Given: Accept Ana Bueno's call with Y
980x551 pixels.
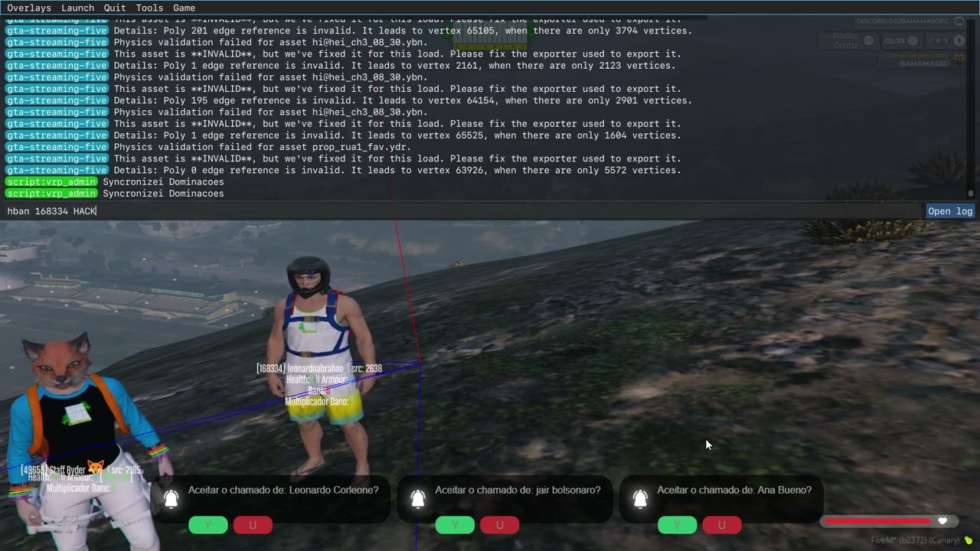Looking at the screenshot, I should pos(677,525).
